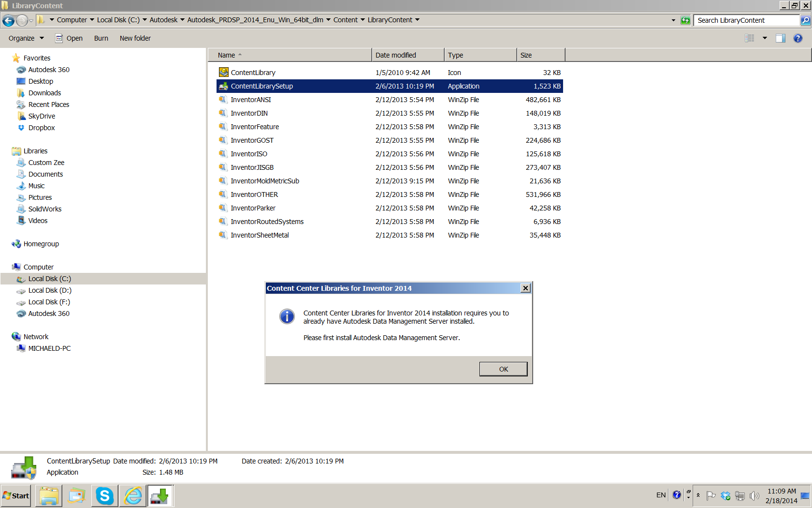The height and width of the screenshot is (508, 812).
Task: Select the InventorRoutedSystems file
Action: tap(390, 222)
